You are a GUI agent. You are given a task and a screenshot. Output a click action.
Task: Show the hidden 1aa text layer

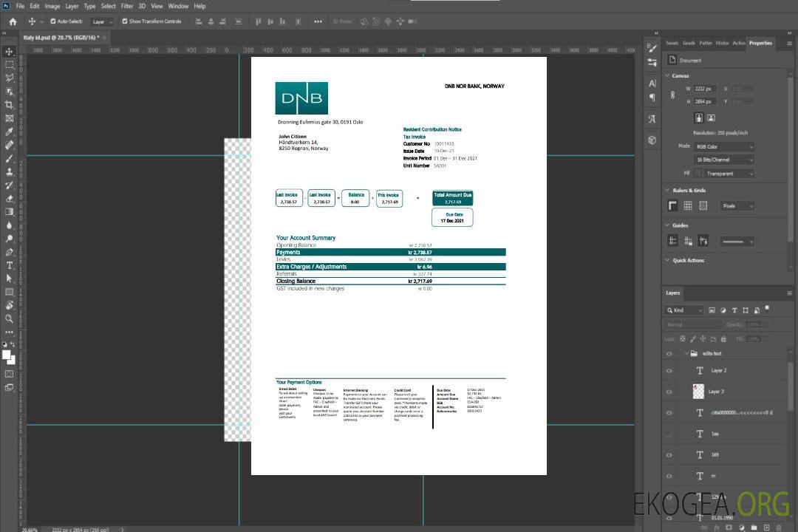pos(669,434)
